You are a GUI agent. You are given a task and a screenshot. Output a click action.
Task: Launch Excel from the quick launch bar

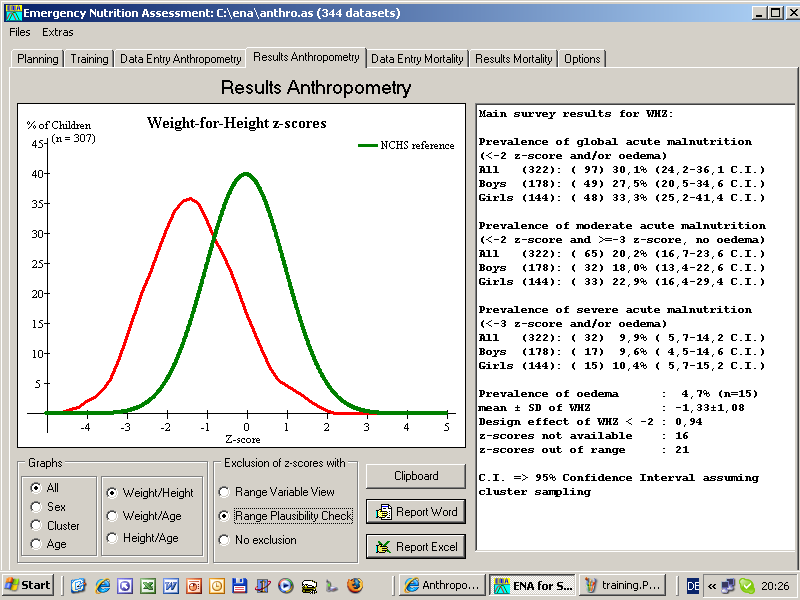147,585
